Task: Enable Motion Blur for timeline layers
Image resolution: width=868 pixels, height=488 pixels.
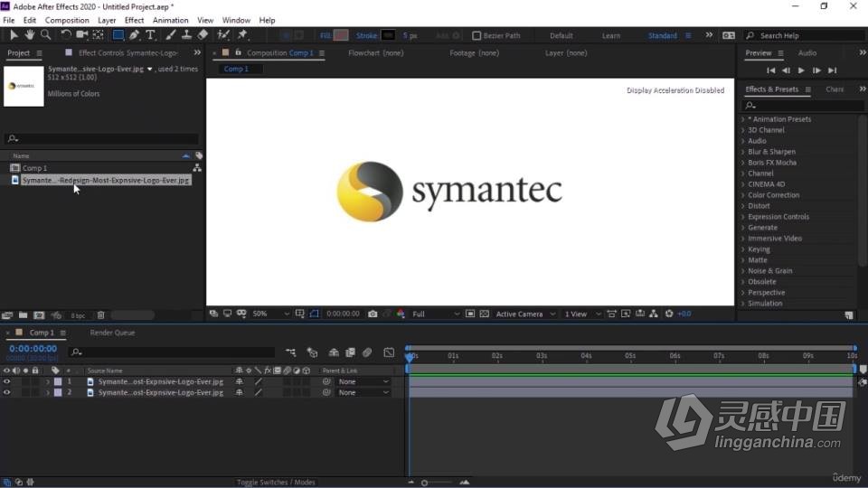Action: pyautogui.click(x=367, y=352)
